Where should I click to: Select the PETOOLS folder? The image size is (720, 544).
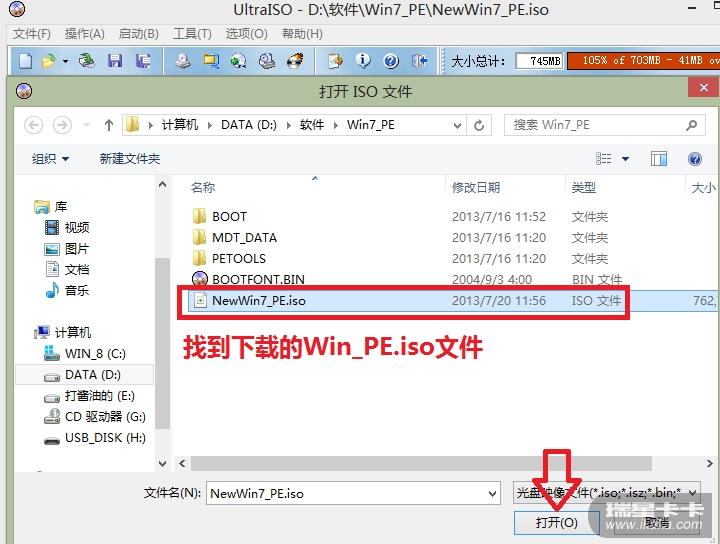[239, 258]
